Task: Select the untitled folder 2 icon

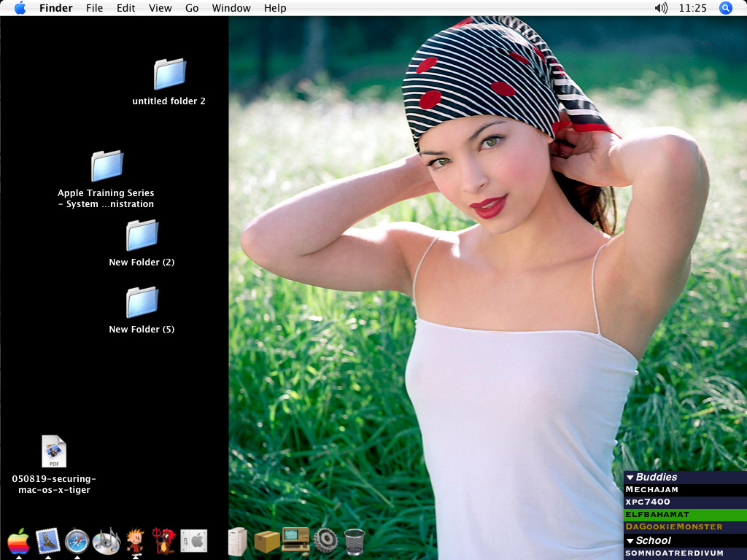Action: pyautogui.click(x=169, y=74)
